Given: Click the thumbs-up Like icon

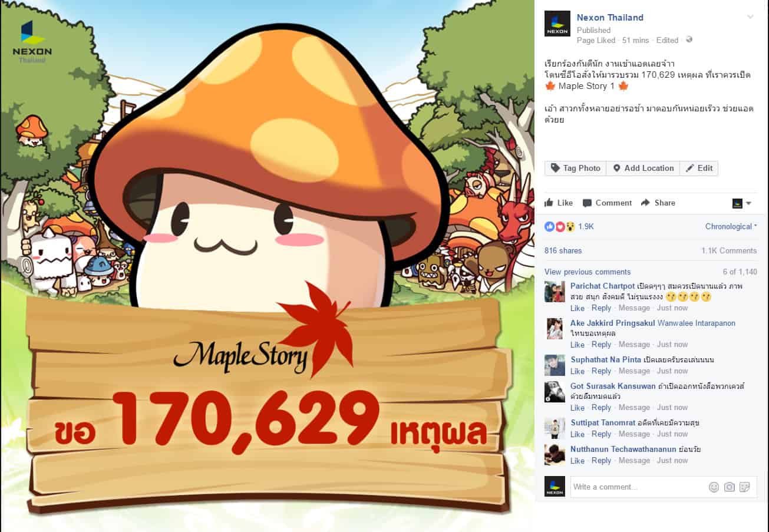Looking at the screenshot, I should [549, 203].
